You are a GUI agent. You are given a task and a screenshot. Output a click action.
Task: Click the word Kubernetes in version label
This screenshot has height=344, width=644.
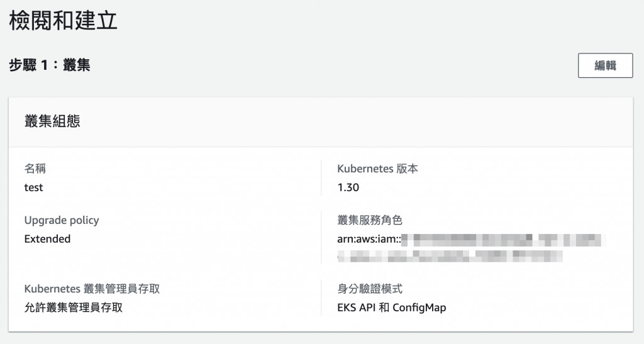coord(365,169)
